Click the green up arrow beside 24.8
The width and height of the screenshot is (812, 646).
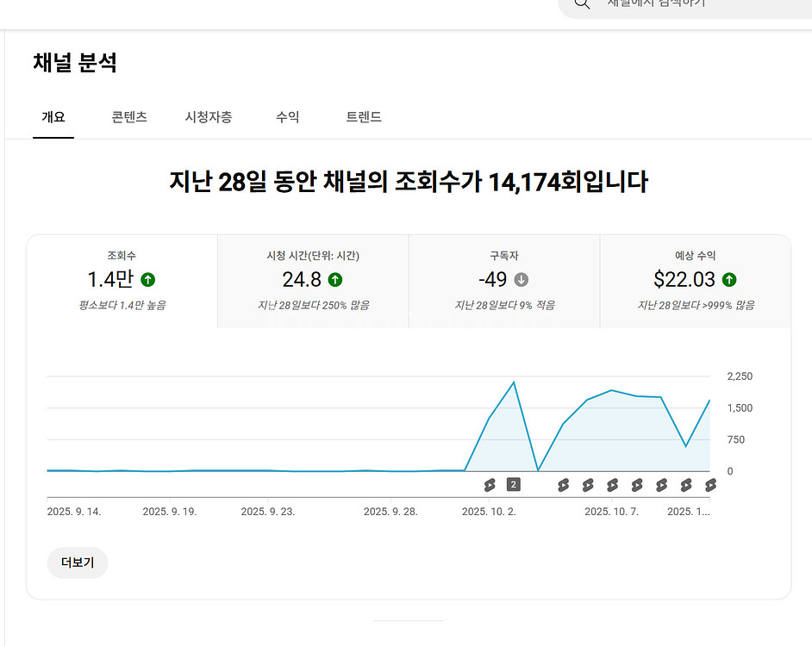click(x=335, y=279)
